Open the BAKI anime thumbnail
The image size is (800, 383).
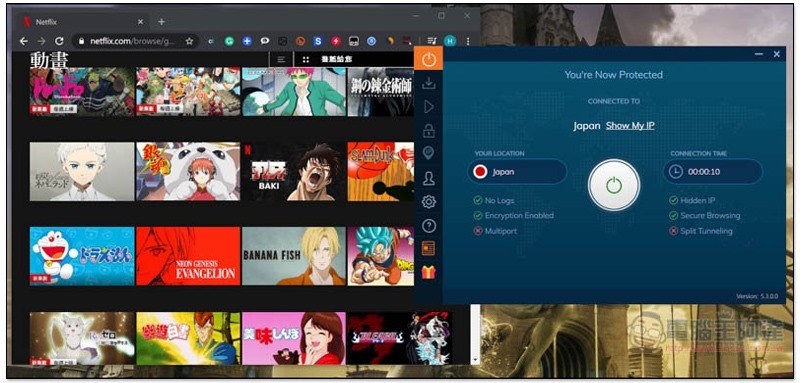tap(293, 171)
